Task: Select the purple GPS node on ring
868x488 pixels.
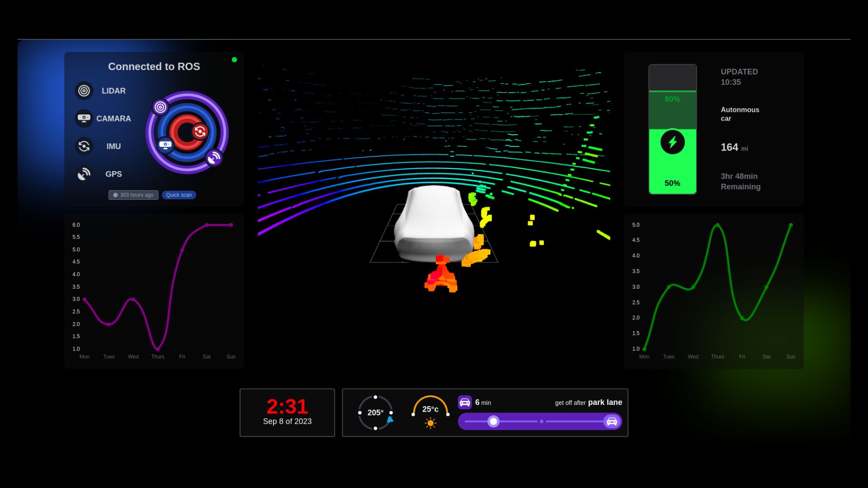Action: pos(214,158)
